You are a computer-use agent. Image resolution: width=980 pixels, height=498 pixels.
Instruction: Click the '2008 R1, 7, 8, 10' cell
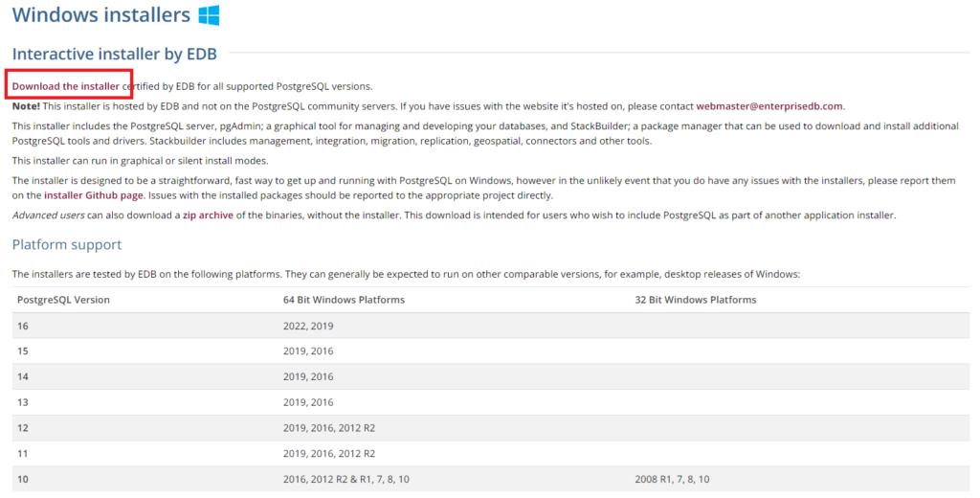click(x=672, y=479)
